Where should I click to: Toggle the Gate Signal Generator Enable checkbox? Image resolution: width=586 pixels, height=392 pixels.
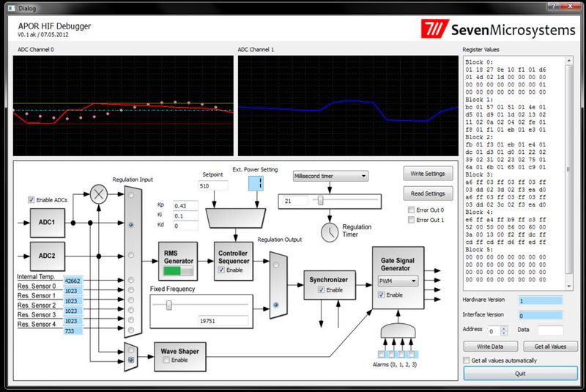click(381, 295)
